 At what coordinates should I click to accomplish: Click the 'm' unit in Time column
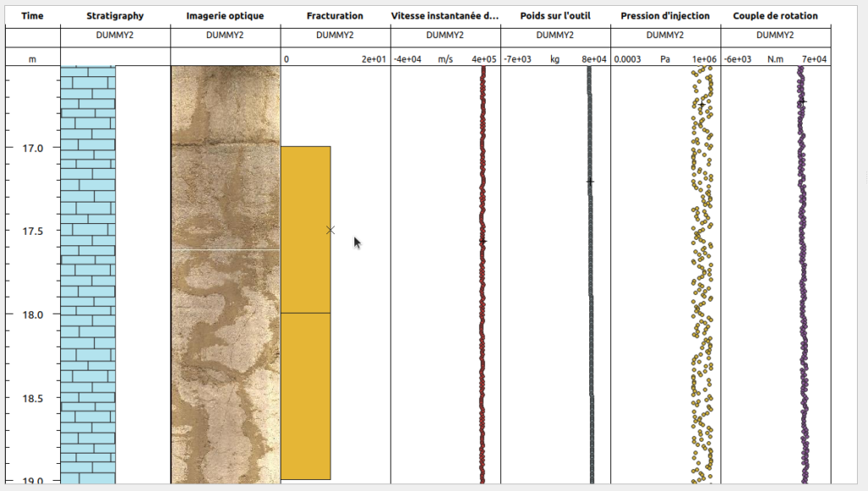coord(32,59)
